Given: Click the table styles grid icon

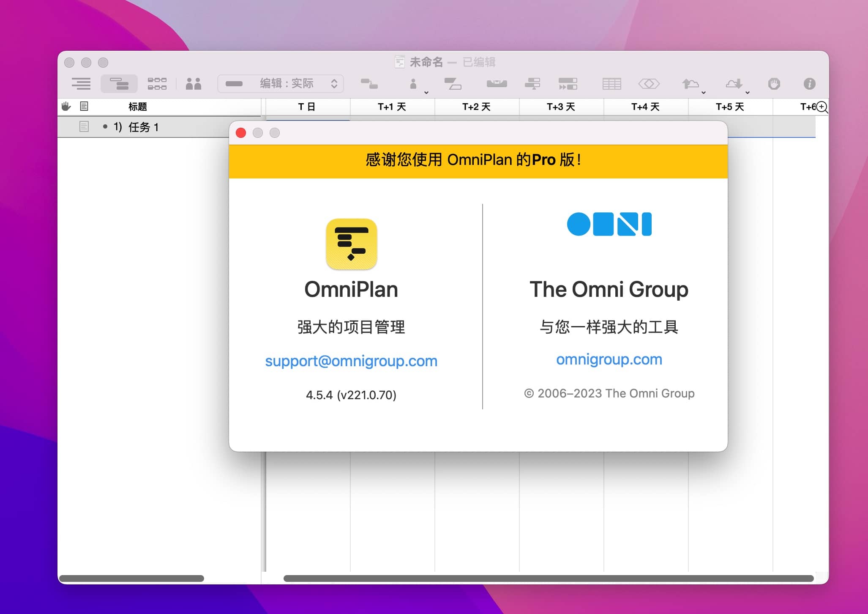Looking at the screenshot, I should [611, 84].
